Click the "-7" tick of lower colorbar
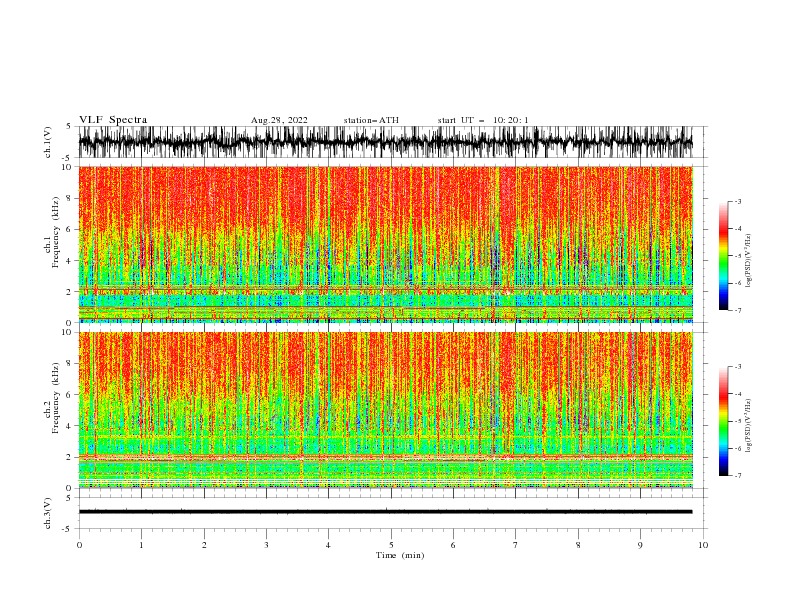792x612 pixels. pos(738,475)
